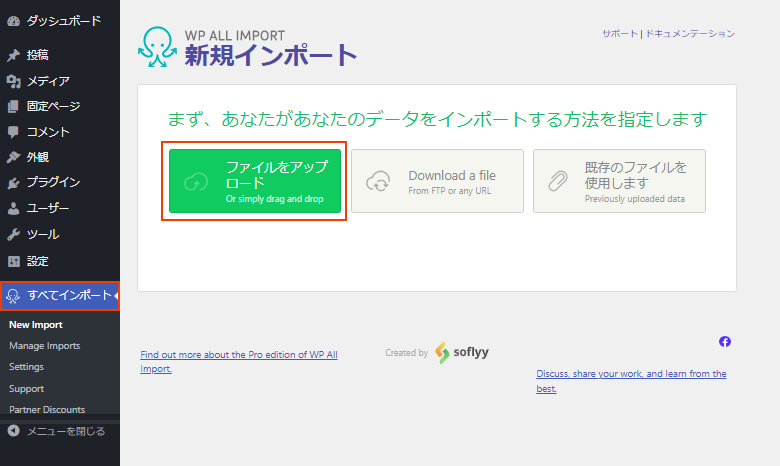Click the コメント speech bubble icon
The height and width of the screenshot is (466, 780).
point(13,132)
